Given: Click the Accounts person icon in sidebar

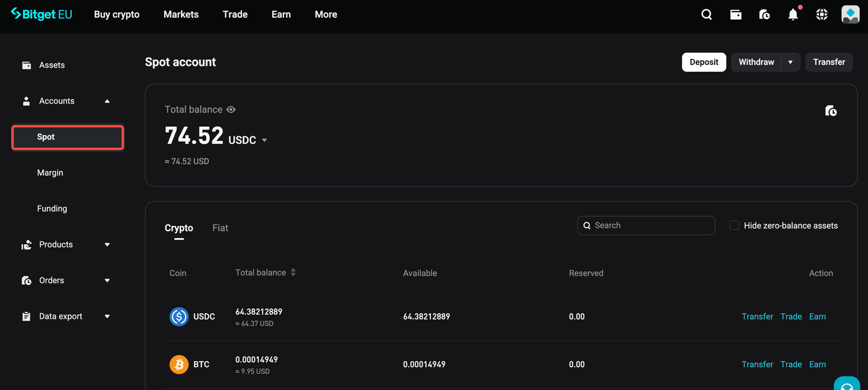Looking at the screenshot, I should [x=26, y=101].
